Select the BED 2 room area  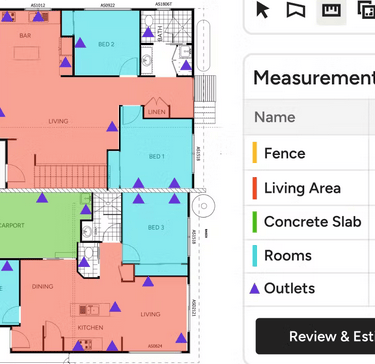click(x=106, y=43)
